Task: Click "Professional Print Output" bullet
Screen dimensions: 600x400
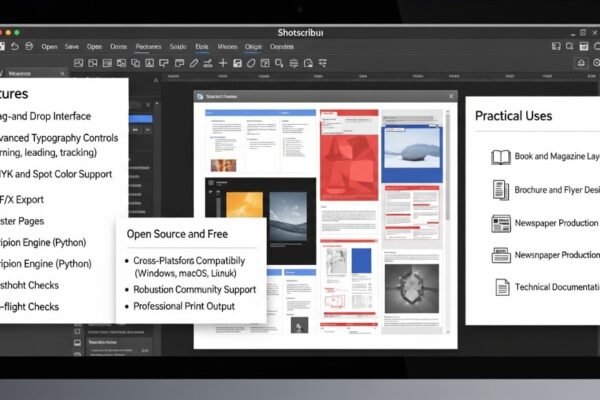Action: click(184, 306)
